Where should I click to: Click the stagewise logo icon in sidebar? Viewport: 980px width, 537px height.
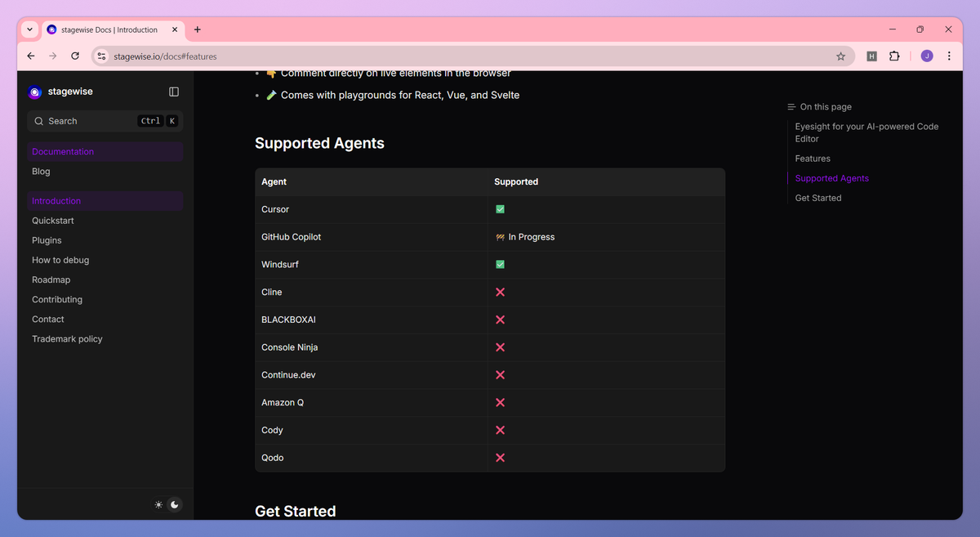(x=35, y=92)
